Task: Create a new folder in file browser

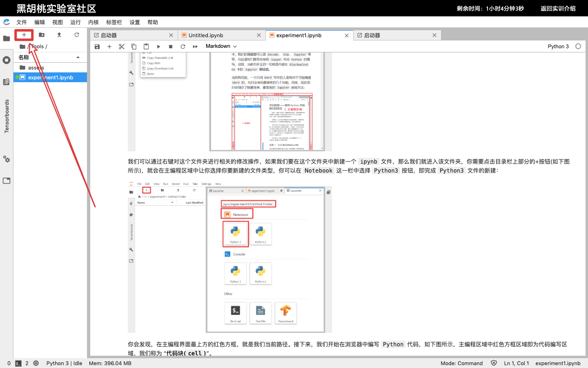Action: (42, 35)
